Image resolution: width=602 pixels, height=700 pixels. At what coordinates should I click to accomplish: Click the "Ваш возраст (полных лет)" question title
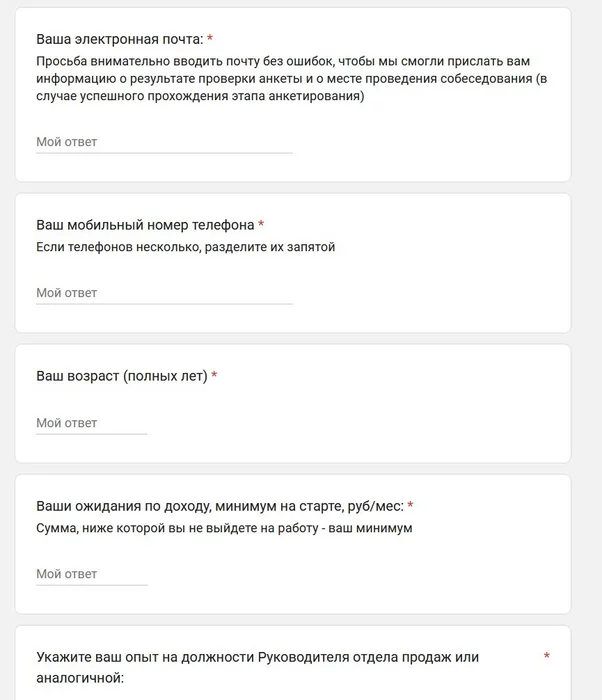click(121, 376)
